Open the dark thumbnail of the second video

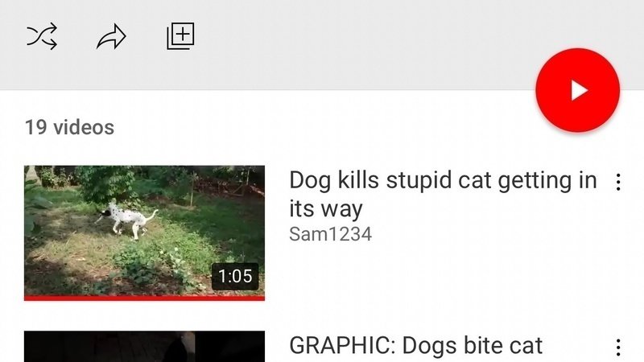(144, 347)
